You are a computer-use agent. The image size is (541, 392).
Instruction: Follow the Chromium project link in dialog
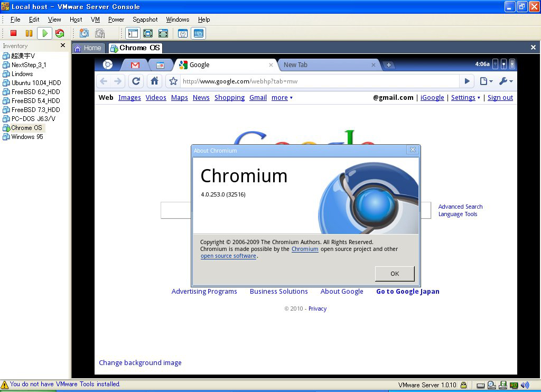click(x=305, y=249)
